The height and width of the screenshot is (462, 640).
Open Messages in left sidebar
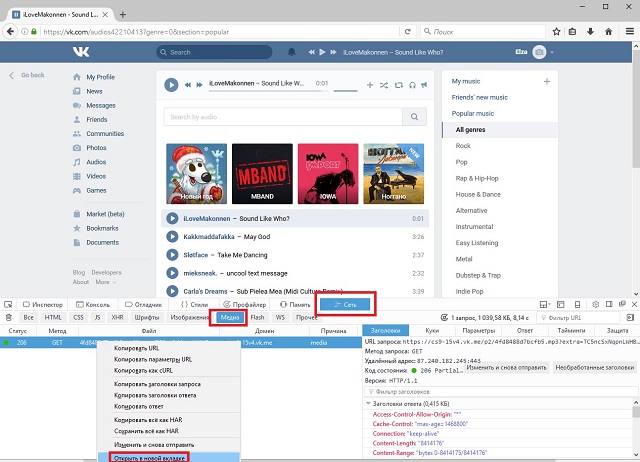(101, 106)
